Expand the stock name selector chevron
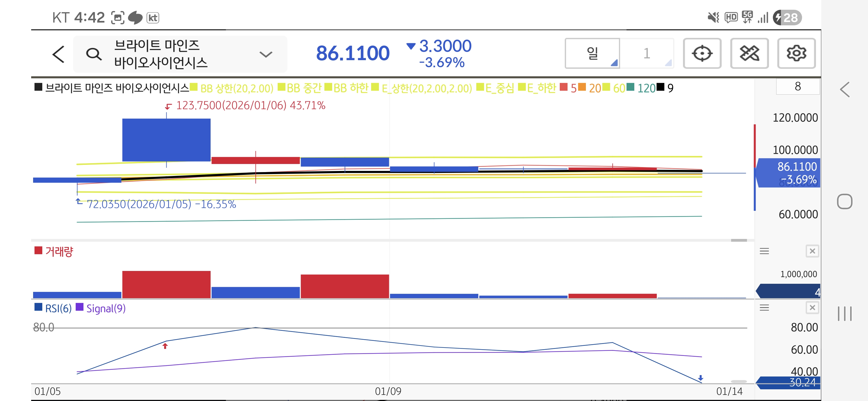This screenshot has height=401, width=868. (x=265, y=54)
